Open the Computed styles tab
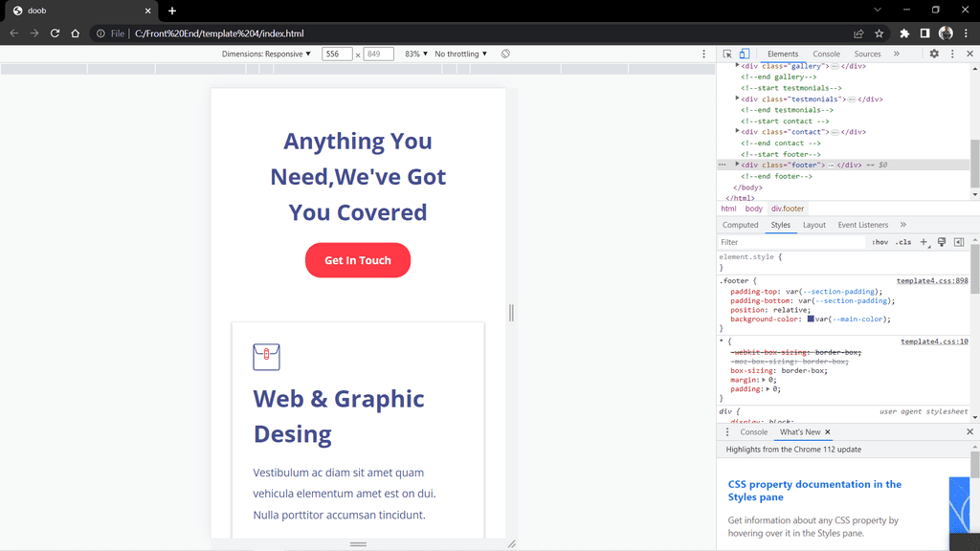Screen dimensions: 980x551 point(740,225)
